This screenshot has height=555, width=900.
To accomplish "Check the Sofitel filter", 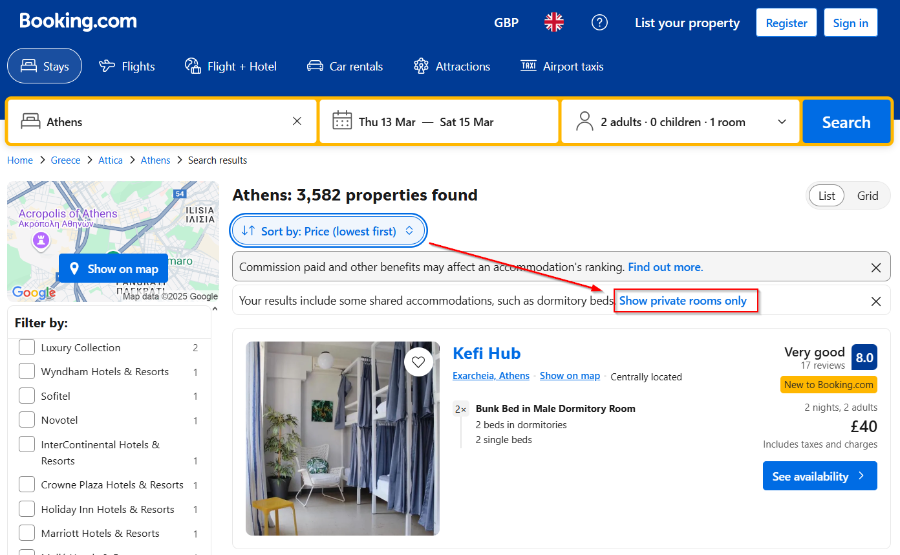I will [26, 395].
